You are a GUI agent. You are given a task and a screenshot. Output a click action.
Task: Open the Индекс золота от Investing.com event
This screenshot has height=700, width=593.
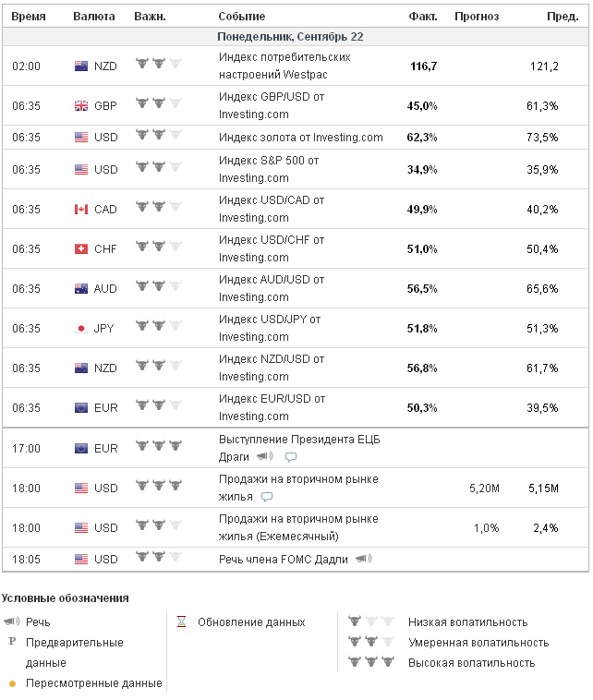tap(300, 138)
